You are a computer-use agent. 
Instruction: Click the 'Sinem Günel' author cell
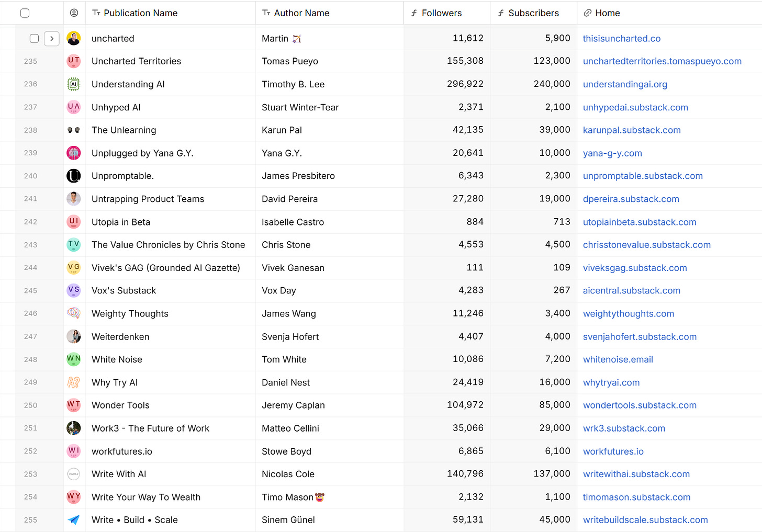tap(330, 520)
